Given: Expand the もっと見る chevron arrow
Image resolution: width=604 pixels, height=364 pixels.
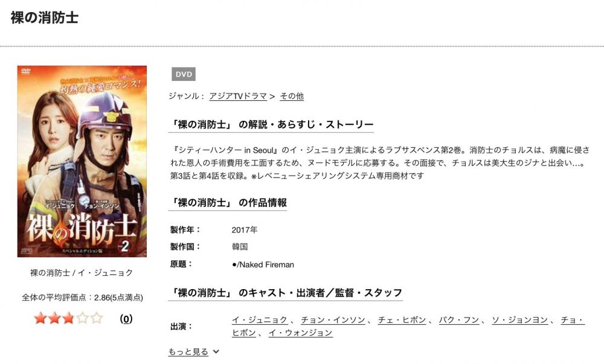Looking at the screenshot, I should click(216, 351).
